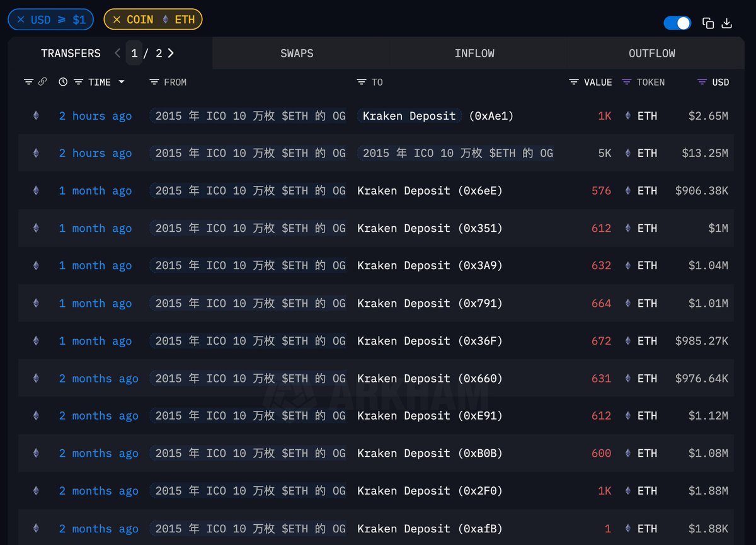Click Ethereum chain icon on the $13.25M row

point(36,153)
